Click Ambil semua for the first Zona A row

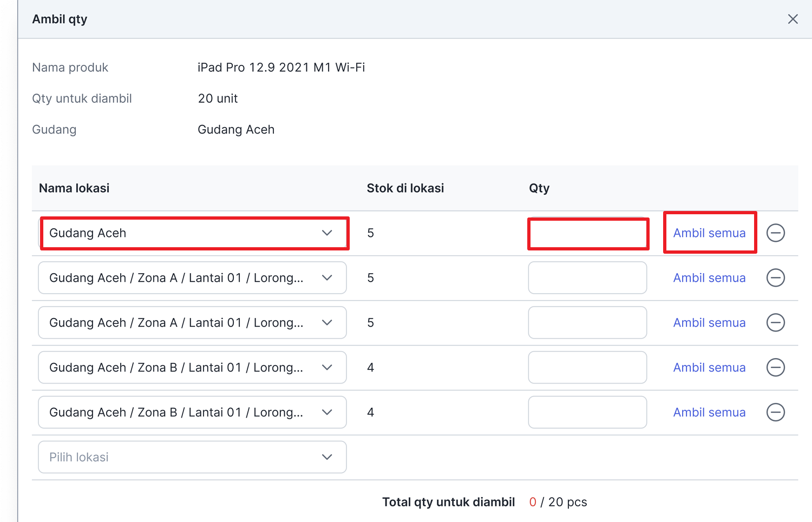click(x=709, y=278)
